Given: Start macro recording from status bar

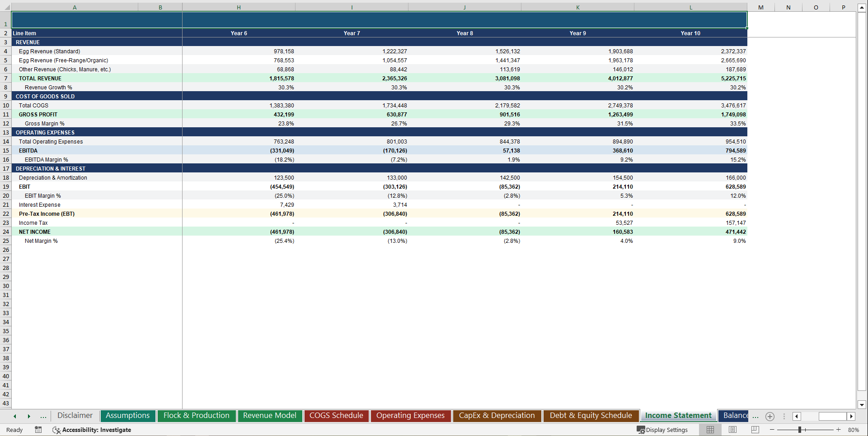Looking at the screenshot, I should pos(38,430).
